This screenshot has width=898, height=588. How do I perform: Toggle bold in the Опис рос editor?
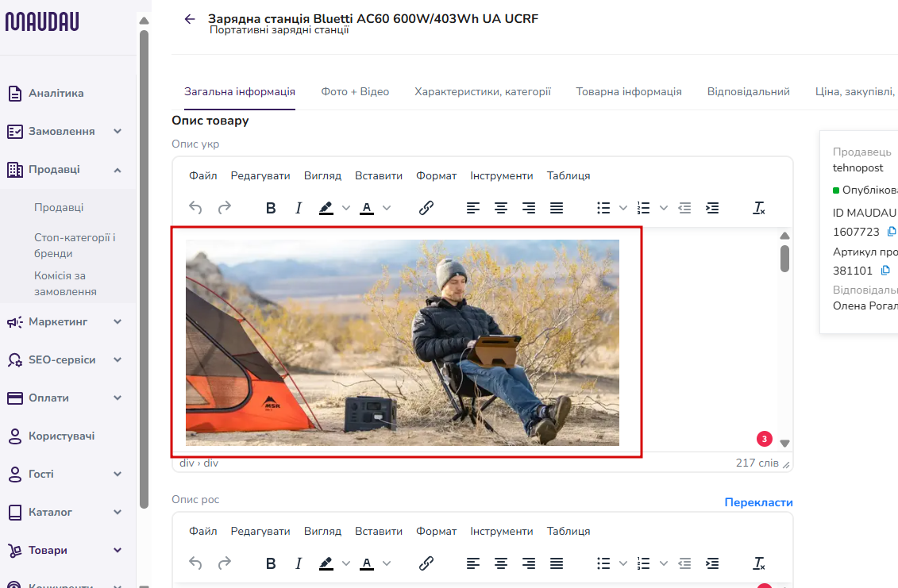pyautogui.click(x=271, y=563)
